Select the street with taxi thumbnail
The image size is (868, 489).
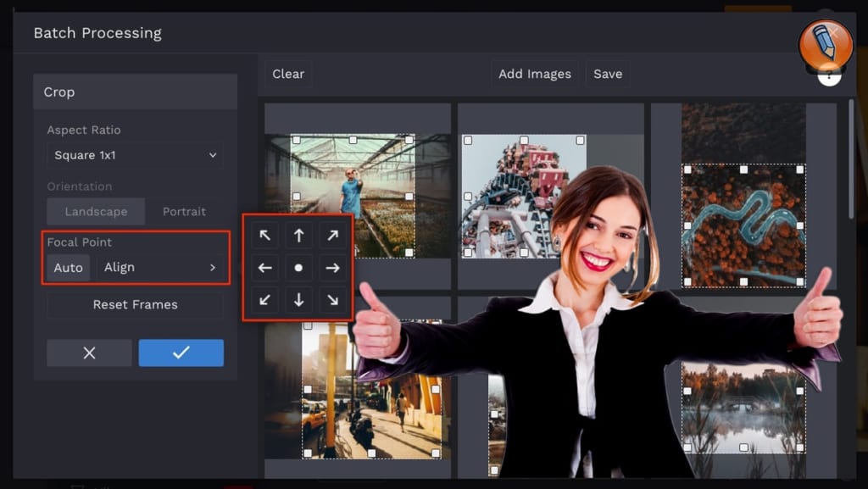pos(358,391)
